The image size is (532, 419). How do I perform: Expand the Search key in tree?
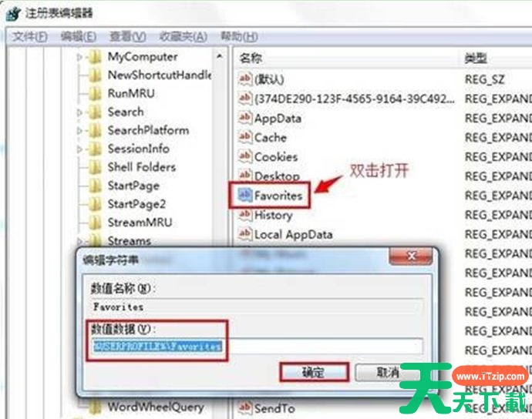pos(79,112)
